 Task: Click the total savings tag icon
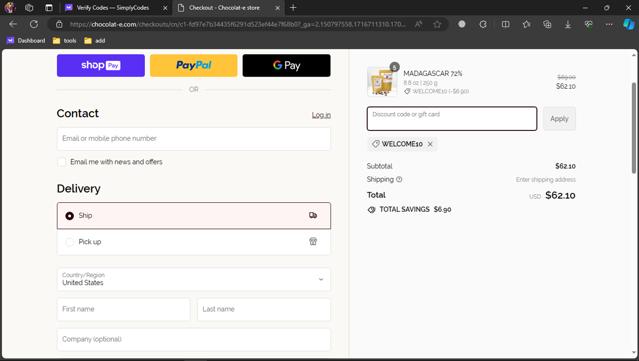(371, 209)
